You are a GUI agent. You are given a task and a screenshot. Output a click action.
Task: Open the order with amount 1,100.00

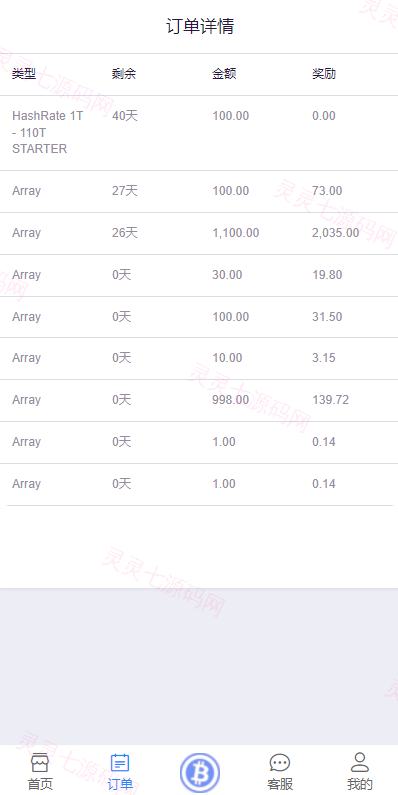point(199,233)
